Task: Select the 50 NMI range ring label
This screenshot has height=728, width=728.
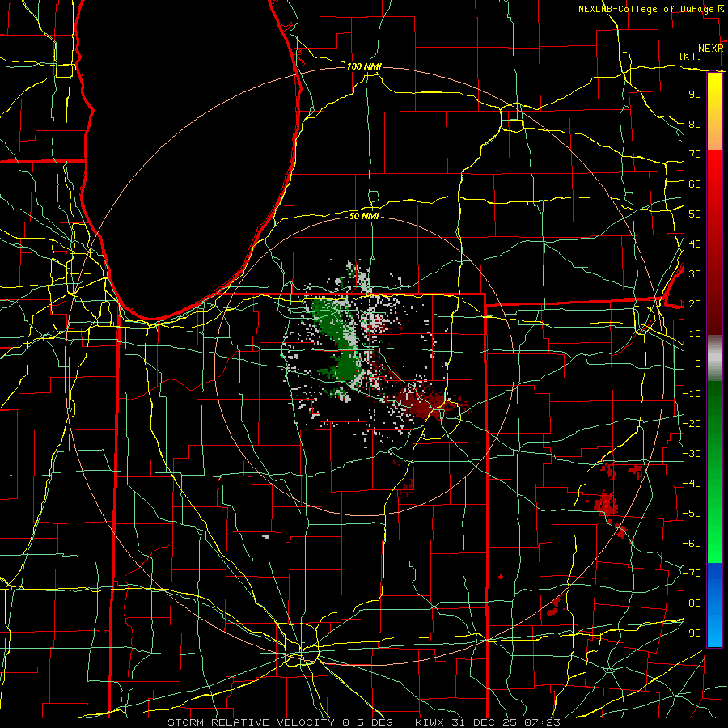Action: coord(364,216)
